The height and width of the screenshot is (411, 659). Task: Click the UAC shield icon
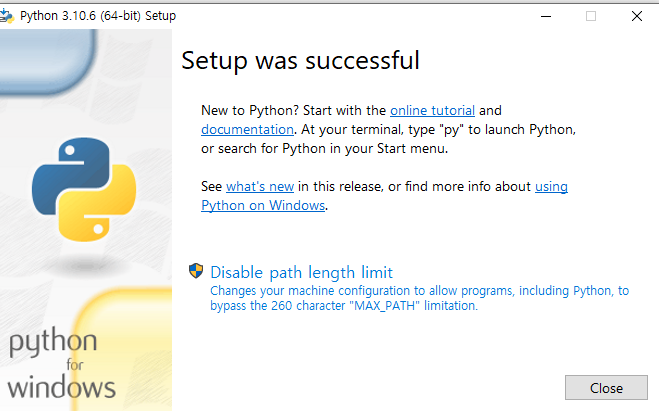tap(196, 271)
